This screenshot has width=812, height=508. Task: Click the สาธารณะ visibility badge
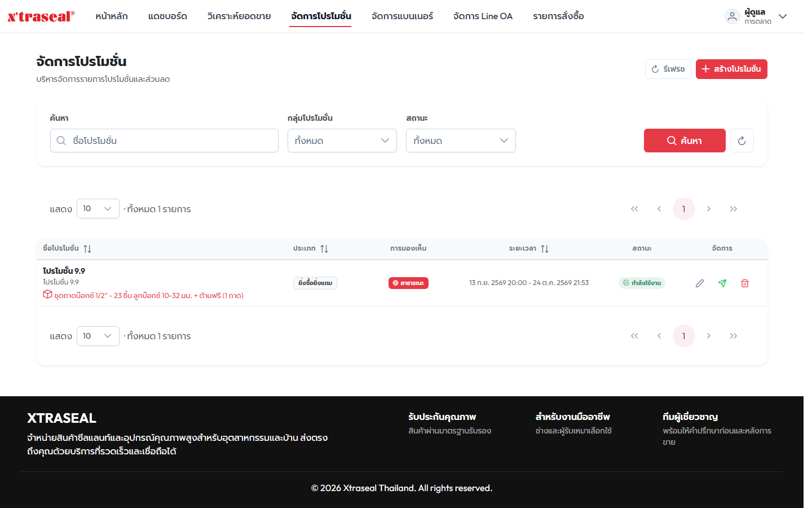408,283
